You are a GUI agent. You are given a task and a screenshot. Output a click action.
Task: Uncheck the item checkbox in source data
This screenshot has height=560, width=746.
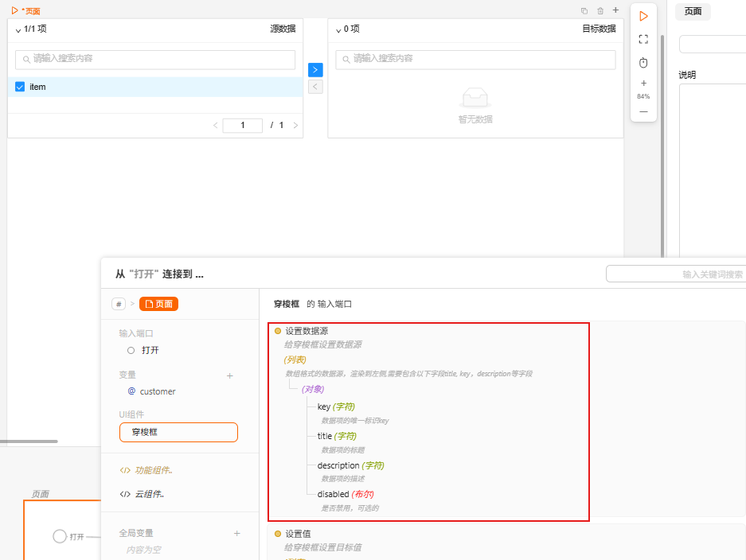19,87
